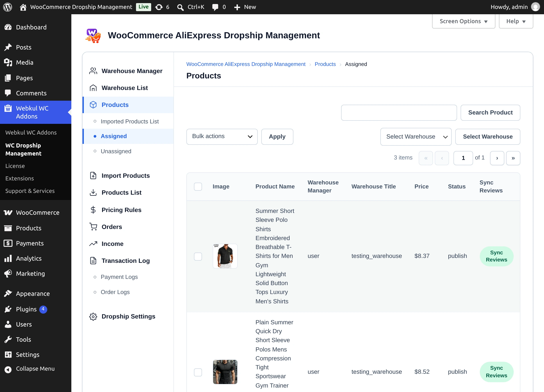Screen dimensions: 544x392
Task: Click the plus New icon
Action: (237, 7)
